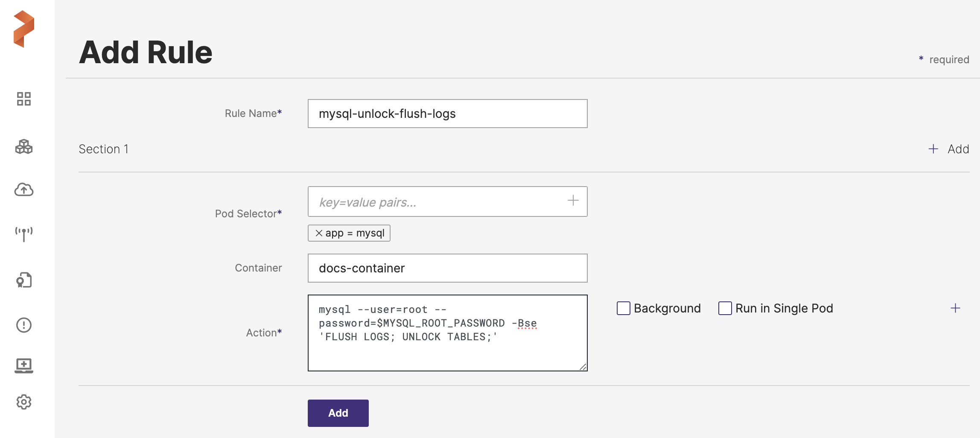Grab the Action textarea resize handle

(x=583, y=367)
